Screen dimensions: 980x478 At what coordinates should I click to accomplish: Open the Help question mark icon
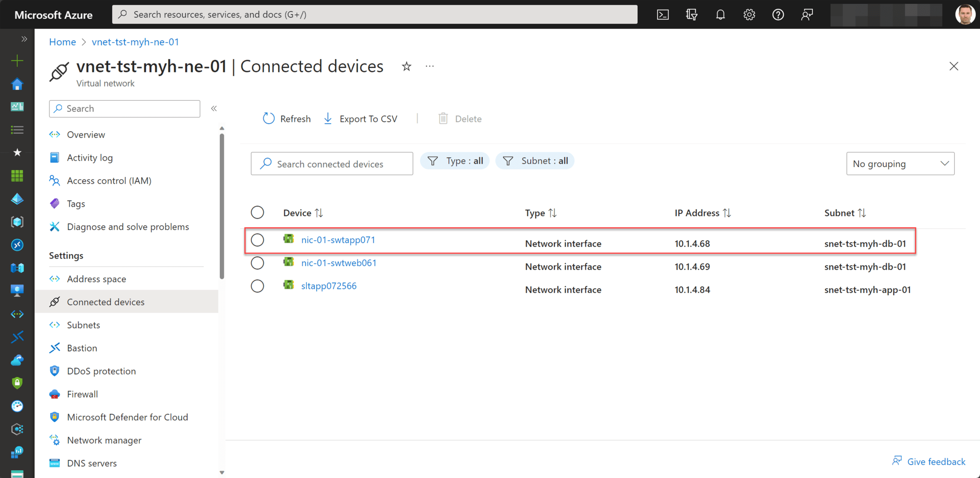(778, 14)
